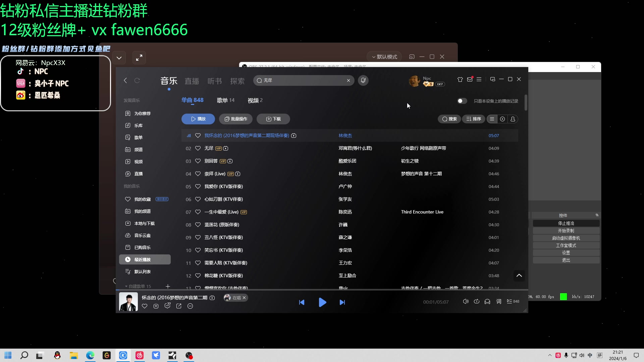Image resolution: width=644 pixels, height=362 pixels.
Task: Open the 默认模式 dropdown in back window
Action: 384,57
